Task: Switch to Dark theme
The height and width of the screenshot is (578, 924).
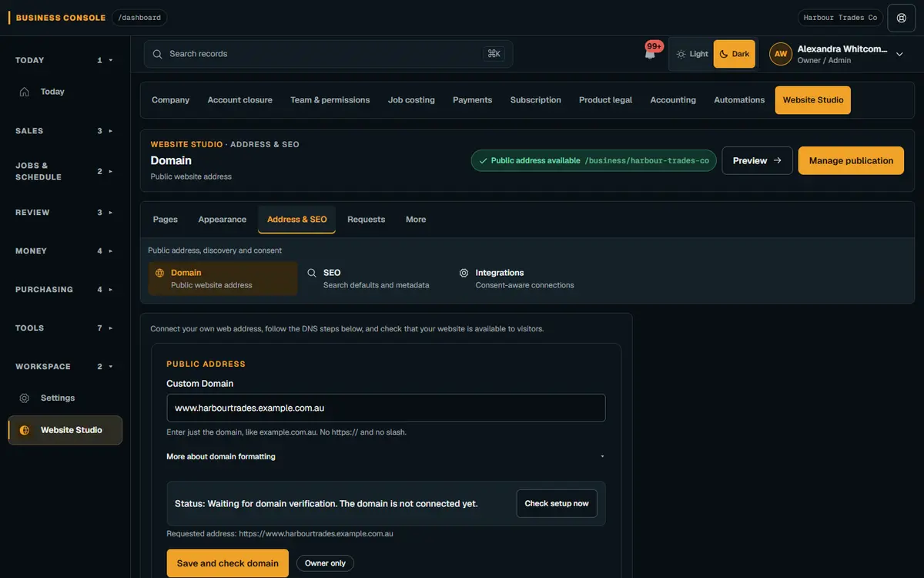Action: (x=735, y=54)
